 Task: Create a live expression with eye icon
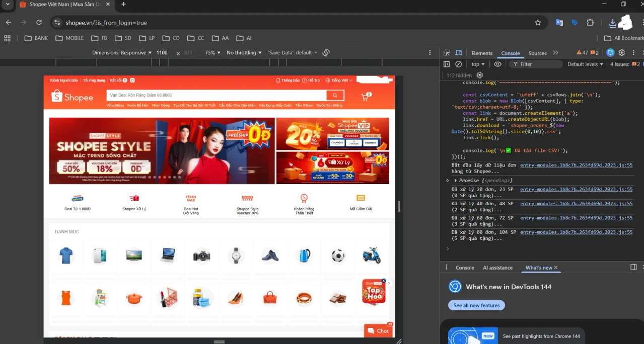pyautogui.click(x=497, y=64)
